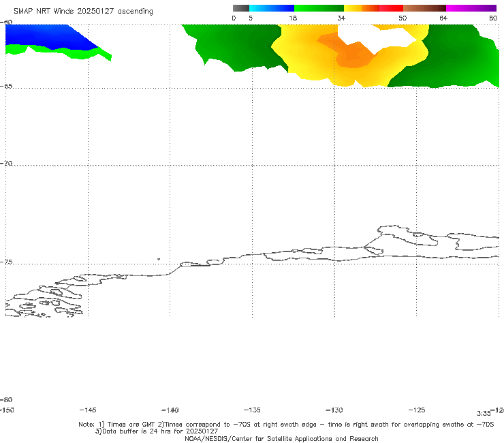
Task: Click the color bar label '18'
Action: click(293, 18)
